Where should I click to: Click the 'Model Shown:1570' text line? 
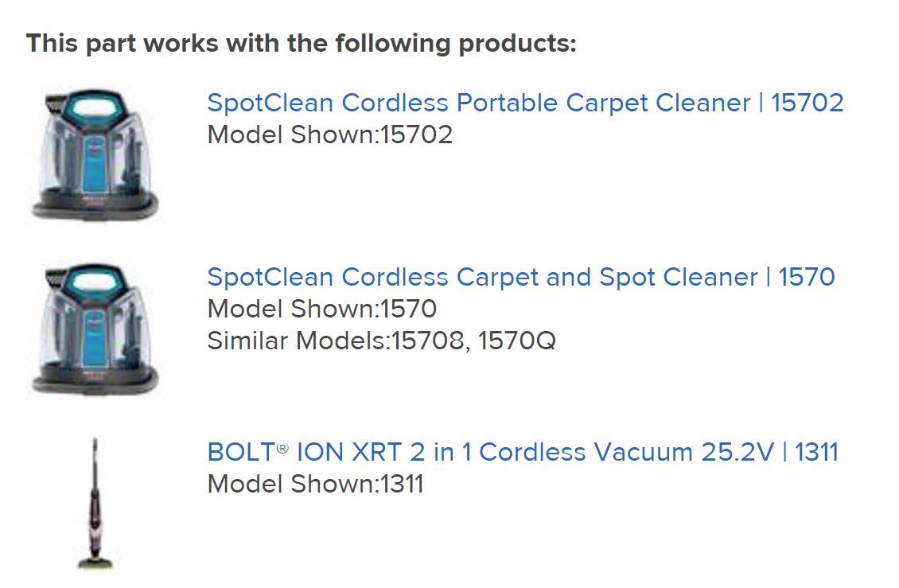pos(321,309)
